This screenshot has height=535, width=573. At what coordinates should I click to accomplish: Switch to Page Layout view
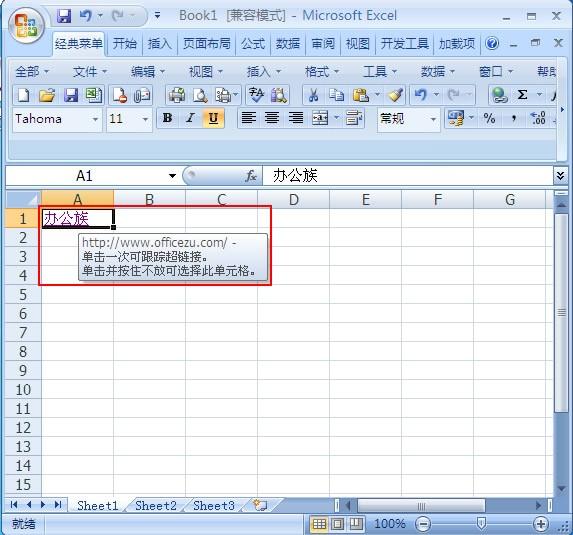337,524
